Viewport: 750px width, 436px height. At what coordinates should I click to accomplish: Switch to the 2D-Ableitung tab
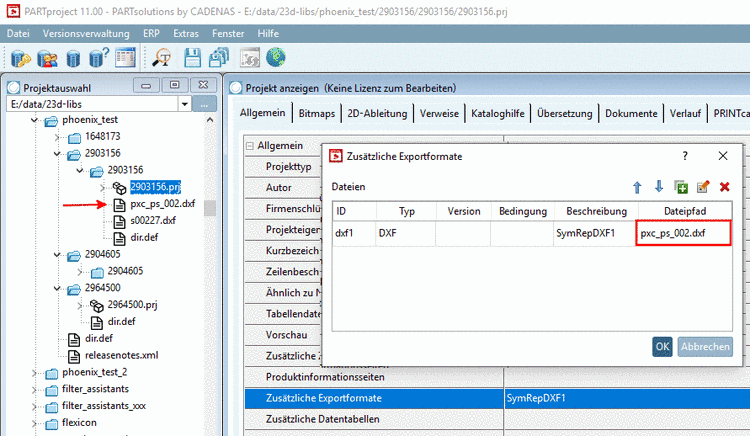(377, 114)
